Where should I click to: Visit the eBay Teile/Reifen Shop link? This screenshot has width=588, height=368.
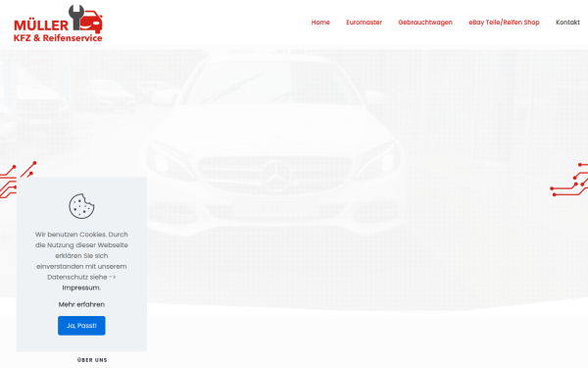504,23
